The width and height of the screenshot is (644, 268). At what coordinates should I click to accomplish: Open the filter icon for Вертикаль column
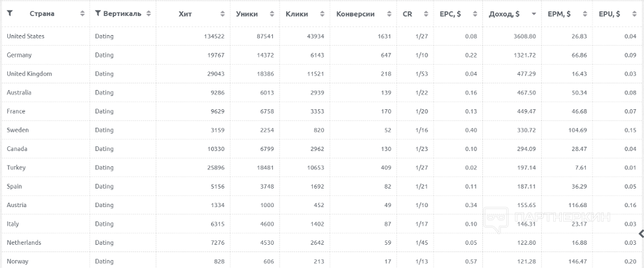click(98, 13)
